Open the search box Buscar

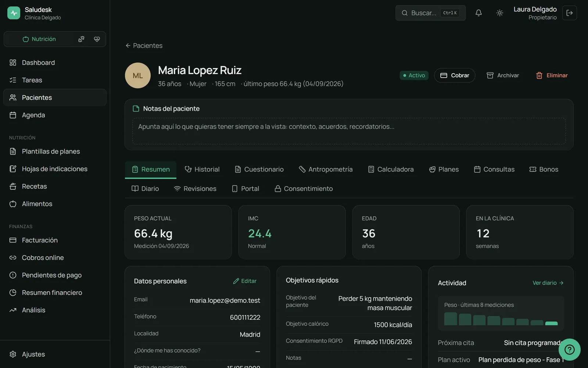coord(430,13)
